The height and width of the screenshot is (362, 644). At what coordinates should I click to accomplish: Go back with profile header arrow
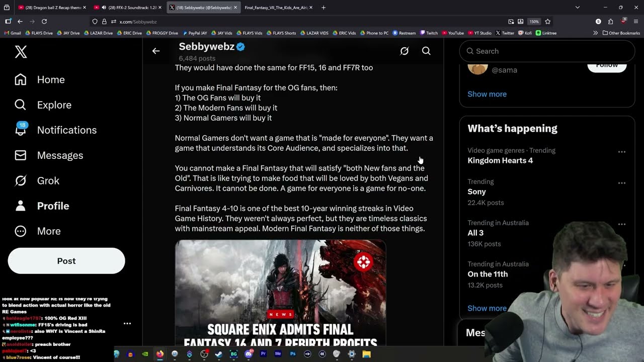point(156,51)
